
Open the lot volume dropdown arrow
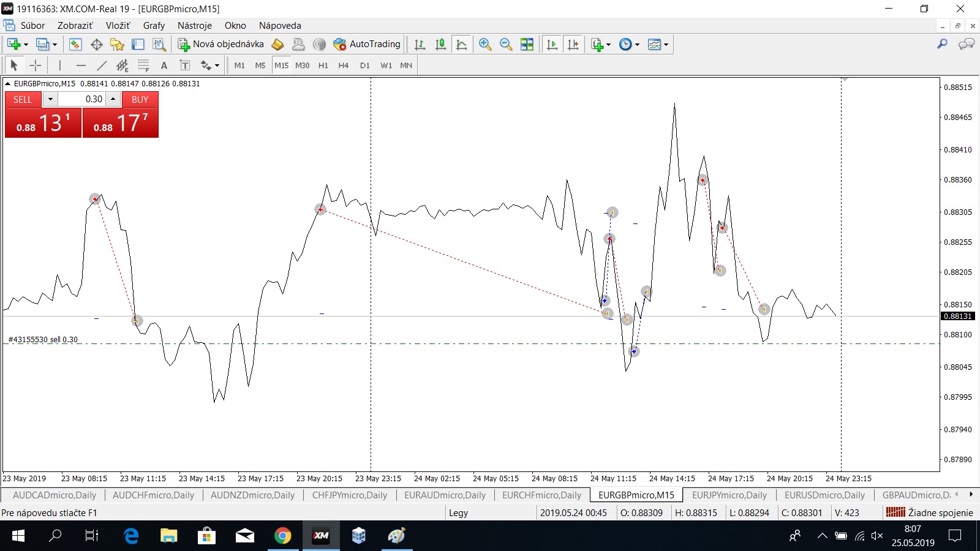(x=50, y=99)
